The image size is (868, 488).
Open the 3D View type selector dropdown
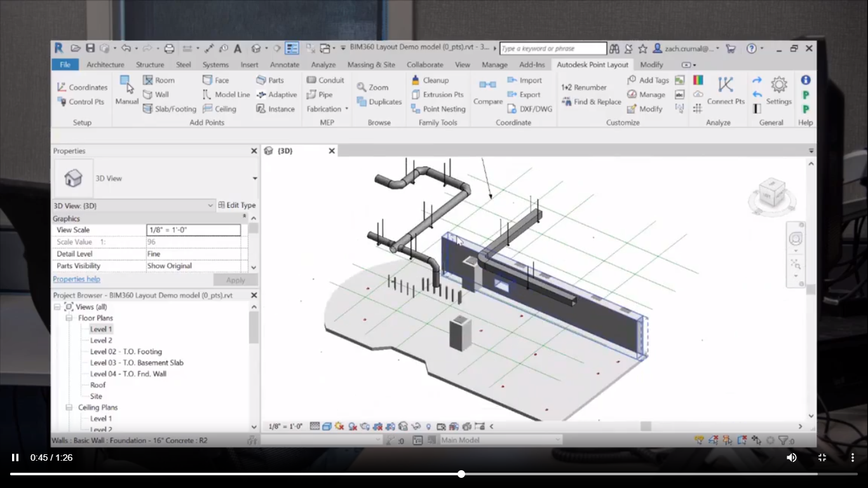[255, 179]
